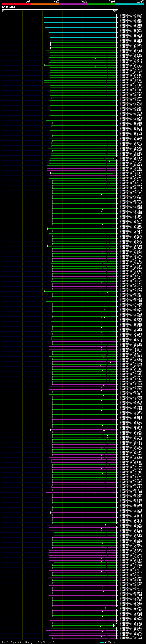Click the query end position 576
146x644 pixels.
tap(115, 11)
